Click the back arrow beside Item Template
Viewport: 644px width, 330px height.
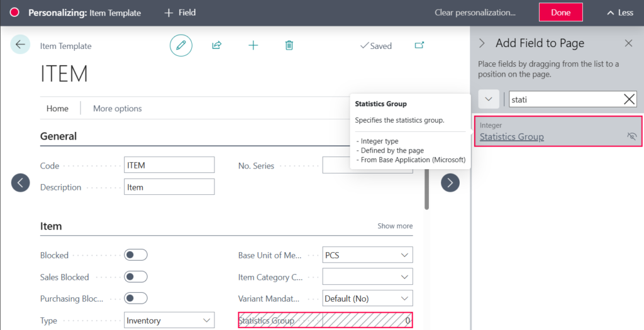pos(20,45)
